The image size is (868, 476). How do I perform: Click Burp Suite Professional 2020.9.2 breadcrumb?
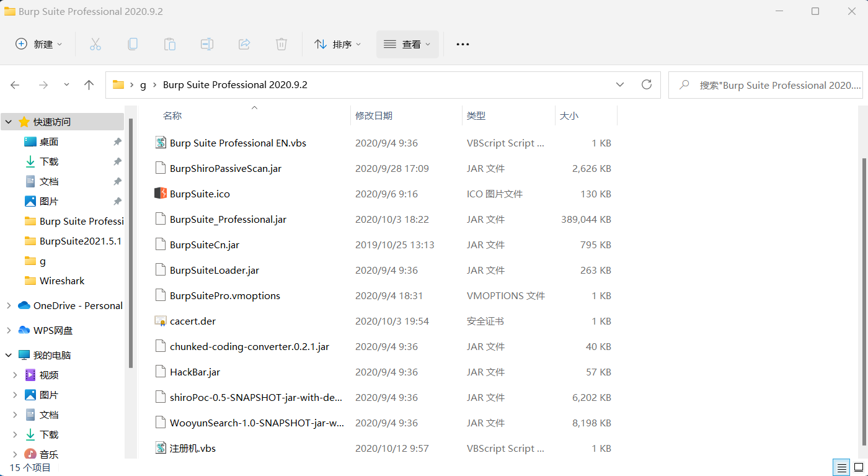pyautogui.click(x=235, y=85)
